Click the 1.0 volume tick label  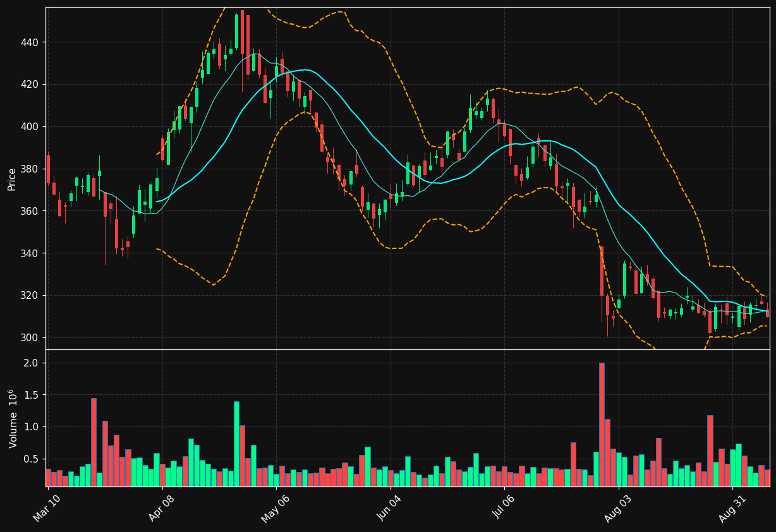[x=32, y=427]
